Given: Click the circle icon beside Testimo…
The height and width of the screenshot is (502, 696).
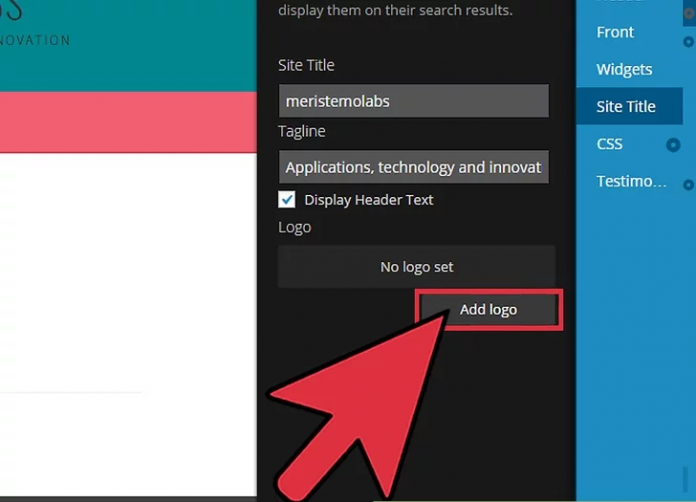Looking at the screenshot, I should (x=688, y=184).
